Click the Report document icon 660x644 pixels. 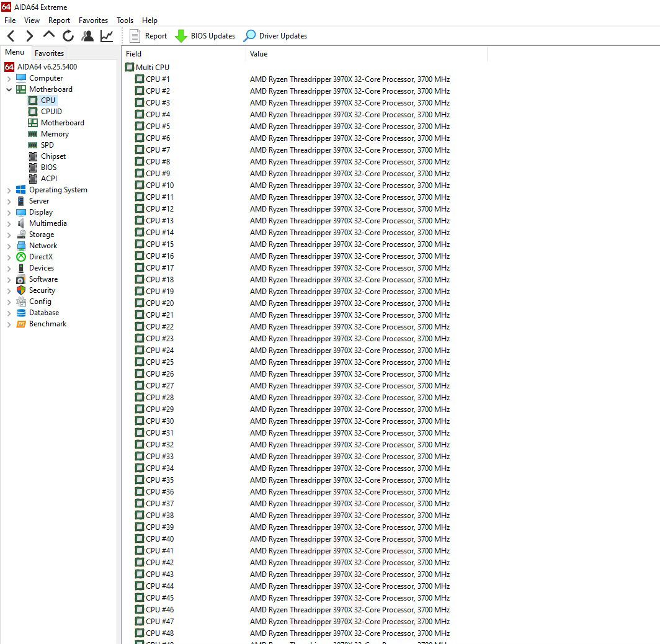(x=135, y=36)
